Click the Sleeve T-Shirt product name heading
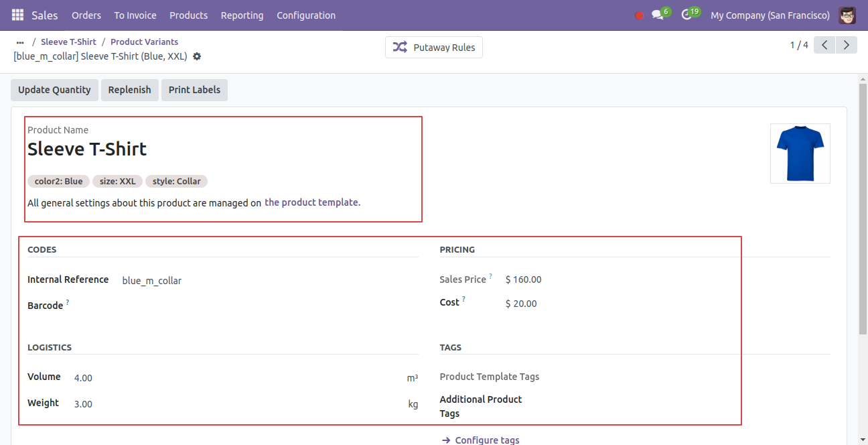Image resolution: width=868 pixels, height=445 pixels. [x=87, y=149]
